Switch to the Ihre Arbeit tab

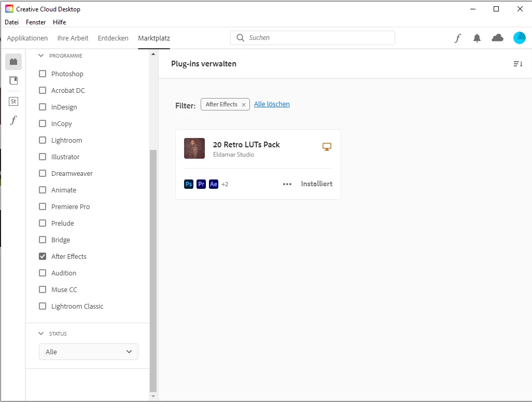pyautogui.click(x=73, y=38)
